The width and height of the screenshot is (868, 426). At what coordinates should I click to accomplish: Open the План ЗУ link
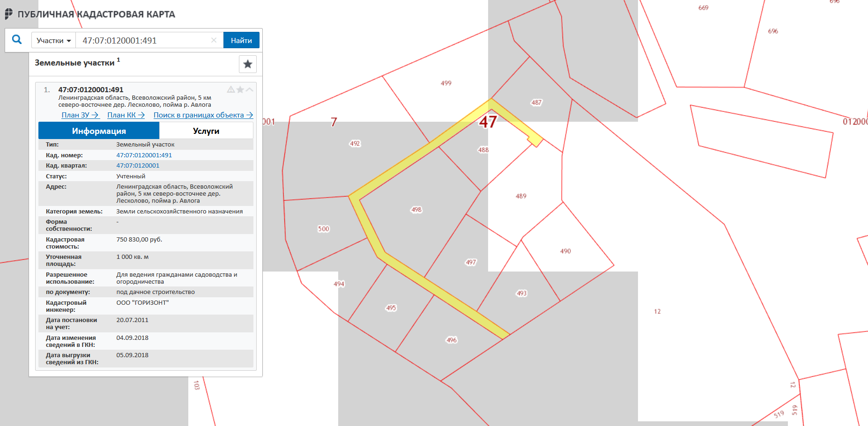click(80, 115)
